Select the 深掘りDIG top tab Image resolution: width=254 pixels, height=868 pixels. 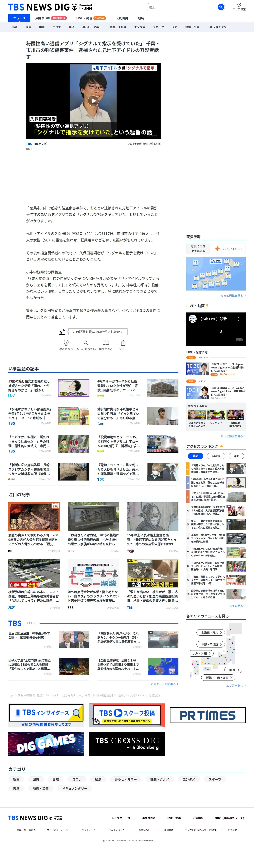tap(50, 18)
